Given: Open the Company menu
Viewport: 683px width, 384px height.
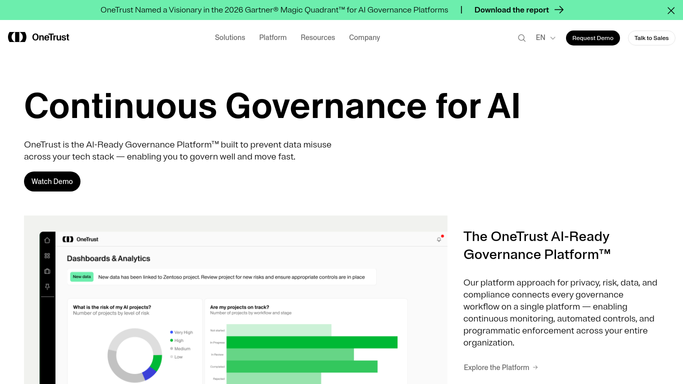Looking at the screenshot, I should coord(364,37).
